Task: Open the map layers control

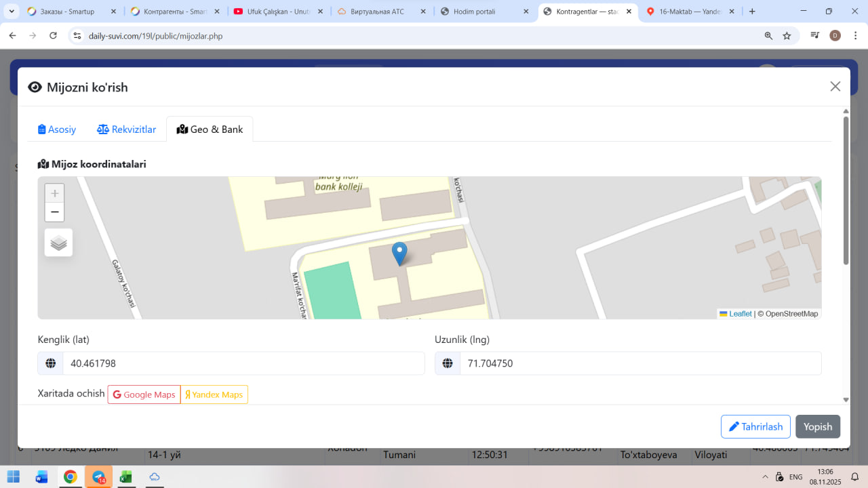Action: (x=58, y=243)
